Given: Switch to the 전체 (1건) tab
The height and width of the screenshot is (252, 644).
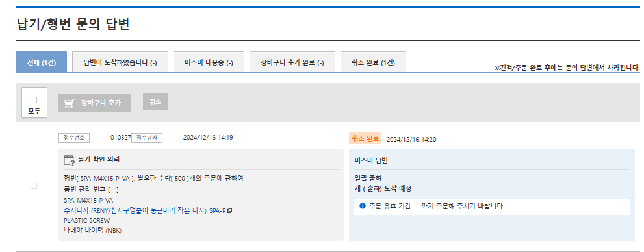Looking at the screenshot, I should [42, 62].
